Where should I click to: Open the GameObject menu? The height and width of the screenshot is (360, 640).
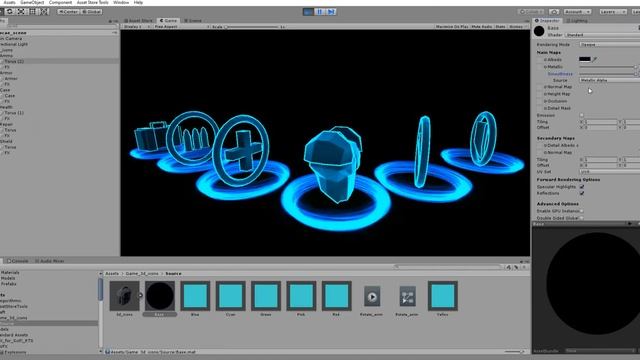(x=32, y=2)
